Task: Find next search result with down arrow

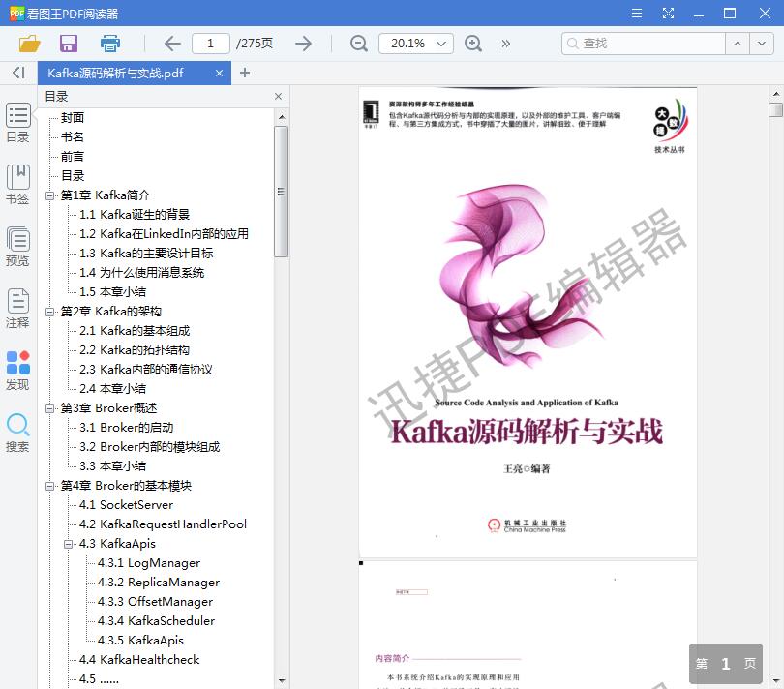Action: coord(761,44)
